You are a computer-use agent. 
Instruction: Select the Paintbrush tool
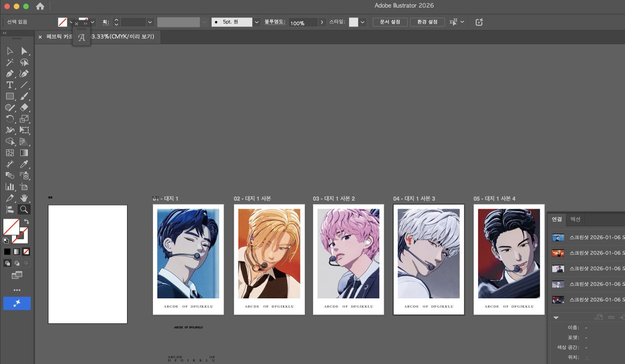tap(24, 96)
